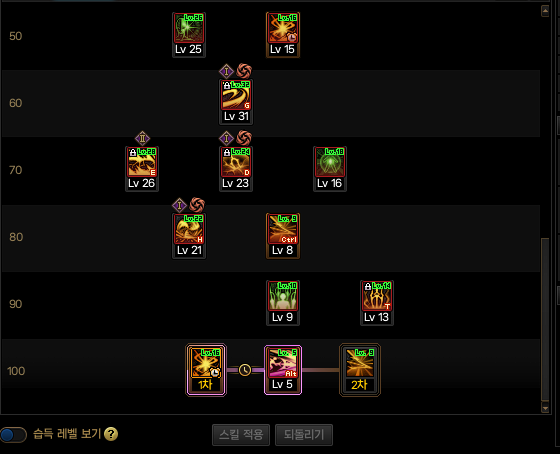Click the 되돌리기 button
This screenshot has width=560, height=454.
[304, 435]
